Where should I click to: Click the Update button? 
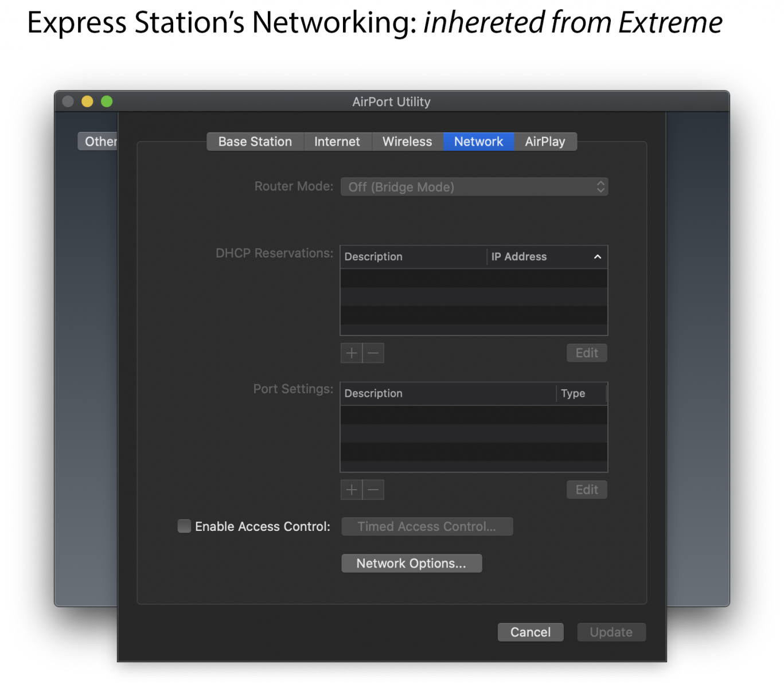click(611, 632)
